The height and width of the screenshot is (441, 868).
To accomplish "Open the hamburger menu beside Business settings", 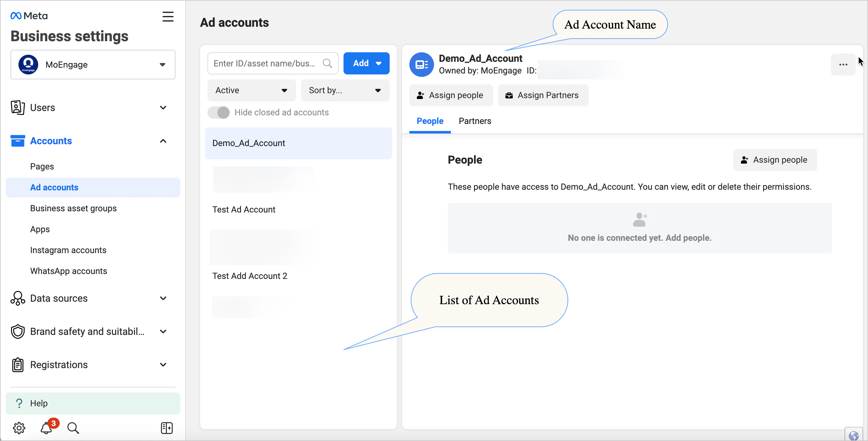I will pos(168,16).
